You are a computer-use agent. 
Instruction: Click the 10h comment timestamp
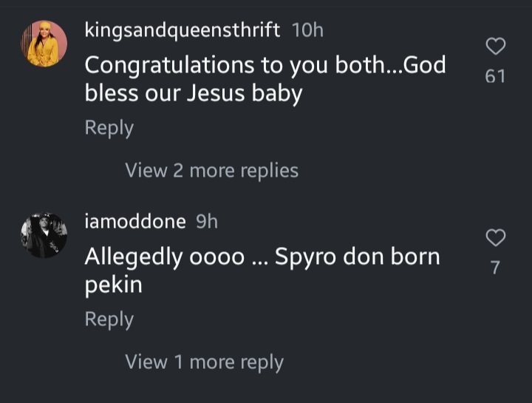pyautogui.click(x=307, y=30)
